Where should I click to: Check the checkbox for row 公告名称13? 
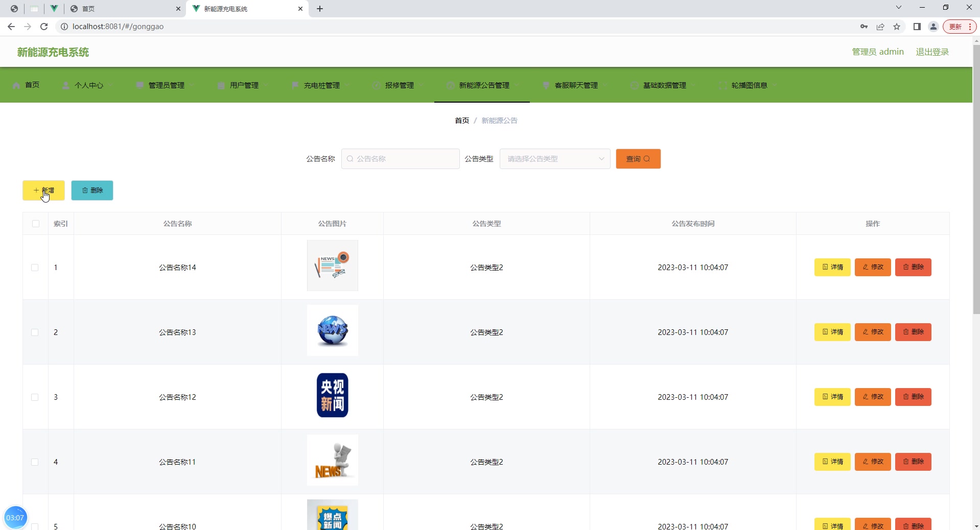click(x=35, y=332)
